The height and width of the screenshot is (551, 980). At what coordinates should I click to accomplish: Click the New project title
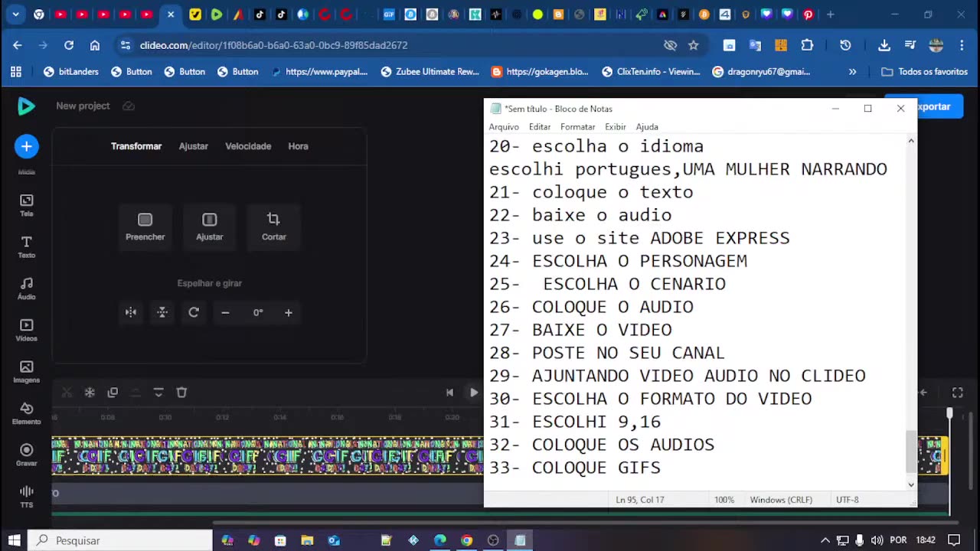tap(83, 106)
